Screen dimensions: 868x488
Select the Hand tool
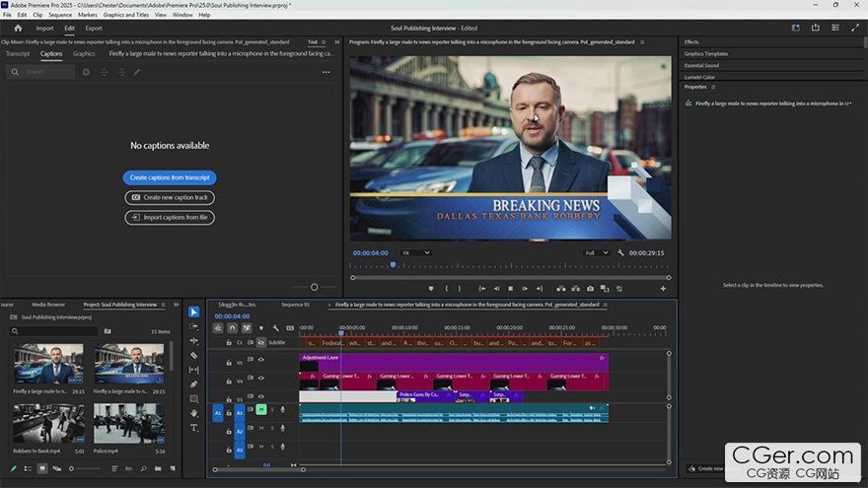(193, 413)
